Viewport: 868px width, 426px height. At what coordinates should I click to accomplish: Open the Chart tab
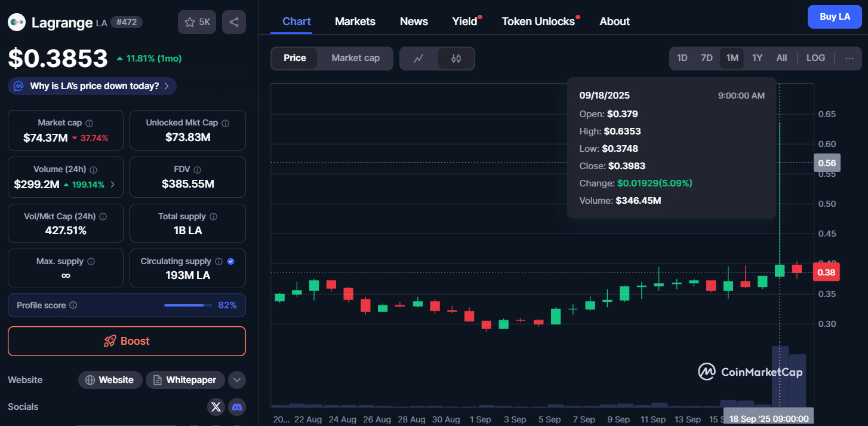tap(297, 22)
